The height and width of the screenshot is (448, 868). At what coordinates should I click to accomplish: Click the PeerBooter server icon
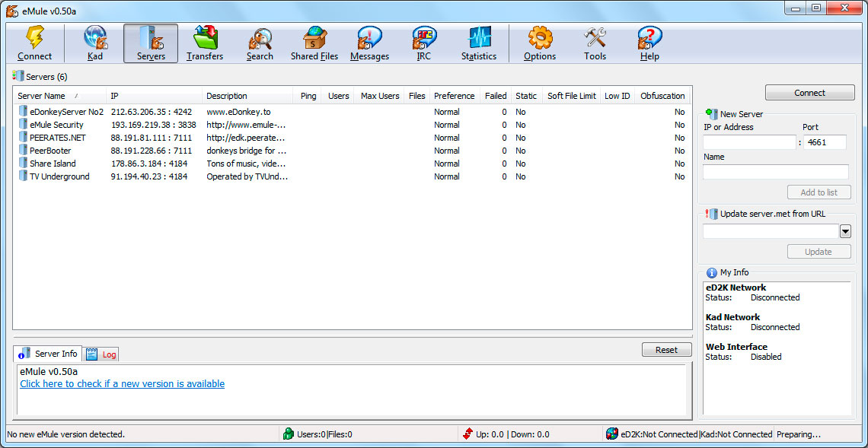pyautogui.click(x=23, y=151)
